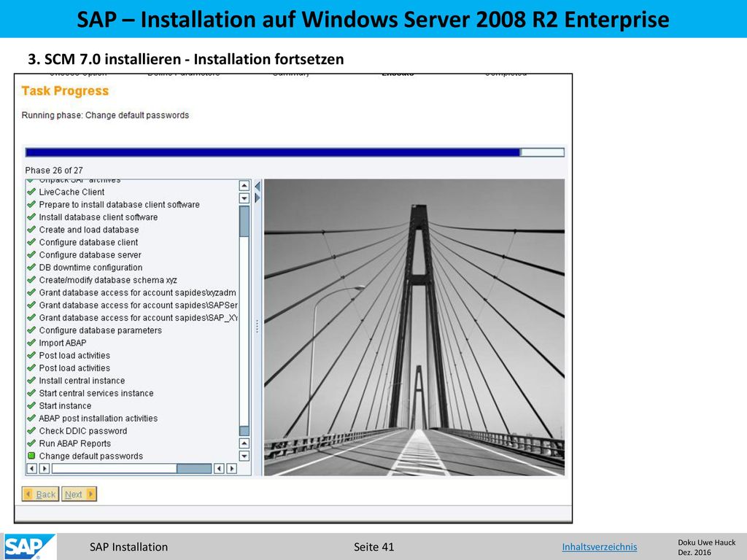
Task: Select DB downtime configuration row
Action: (90, 268)
